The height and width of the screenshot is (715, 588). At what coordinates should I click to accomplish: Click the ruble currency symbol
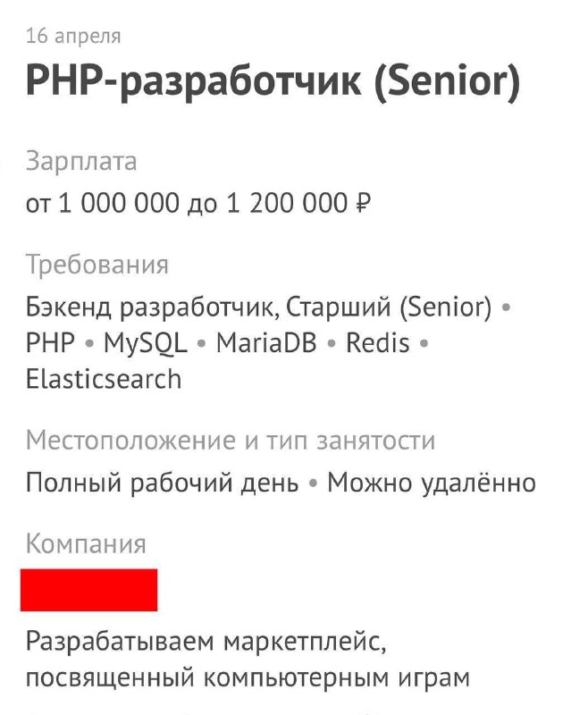363,203
